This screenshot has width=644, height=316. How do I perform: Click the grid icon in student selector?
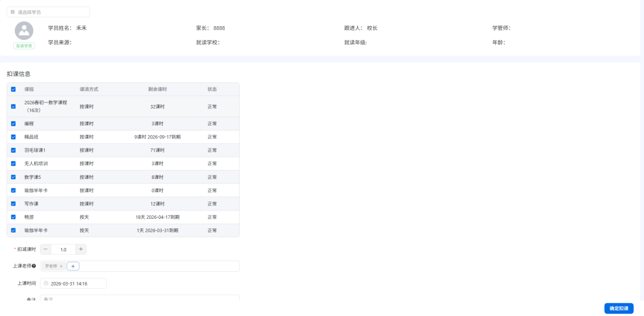[13, 12]
